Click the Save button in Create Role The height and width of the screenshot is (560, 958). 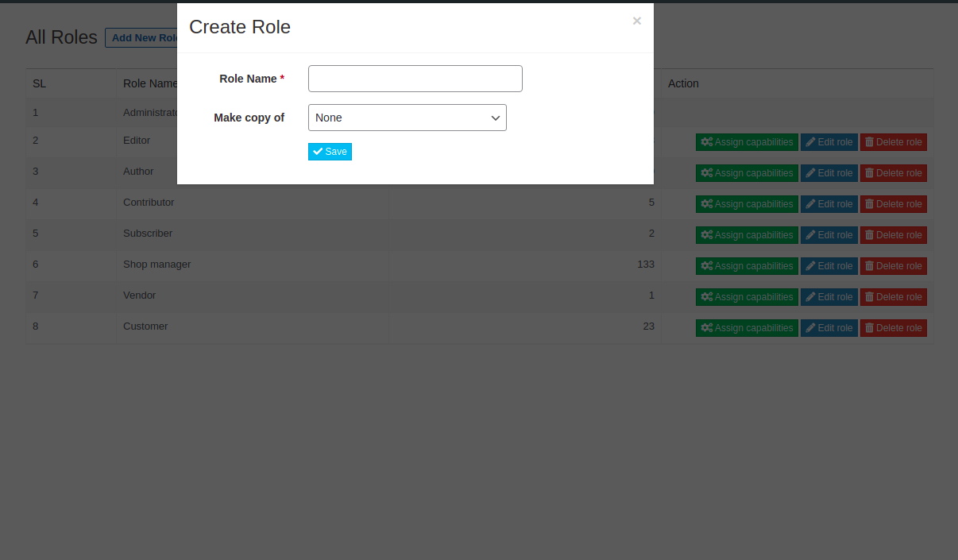click(330, 152)
